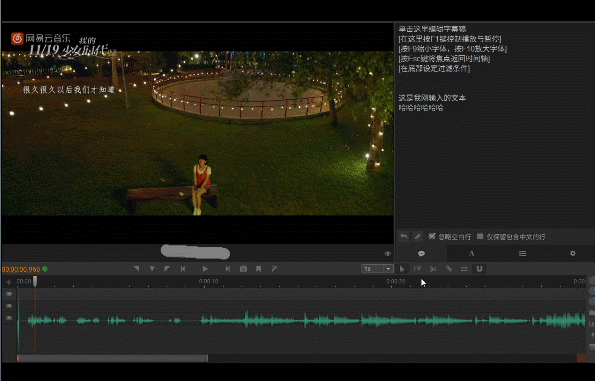The height and width of the screenshot is (381, 595).
Task: Toggle the eye icon below video preview
Action: pos(387,253)
